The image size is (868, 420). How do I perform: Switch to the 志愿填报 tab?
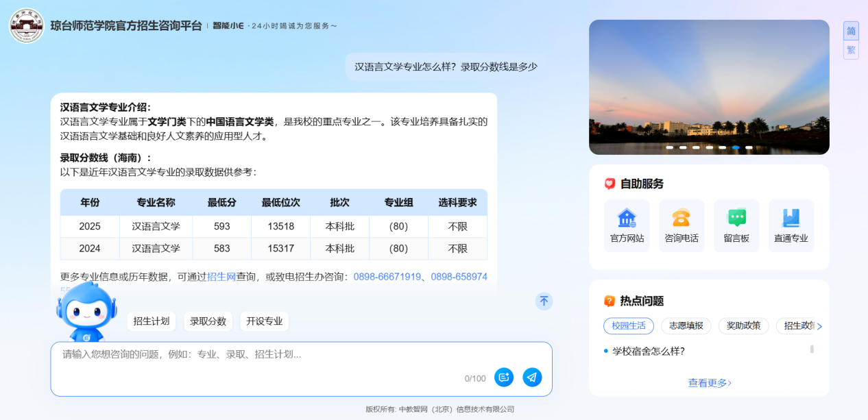pos(686,326)
